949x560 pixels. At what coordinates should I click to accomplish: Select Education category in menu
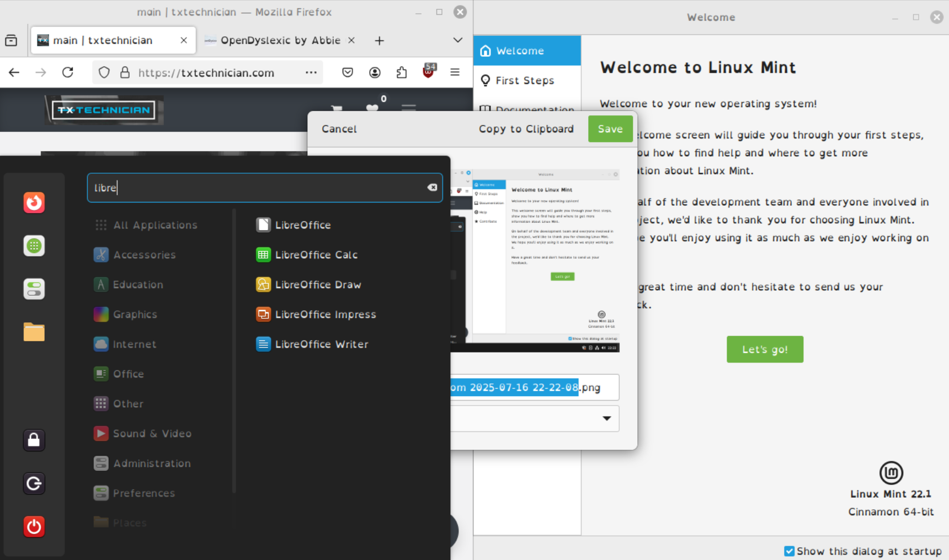(129, 285)
